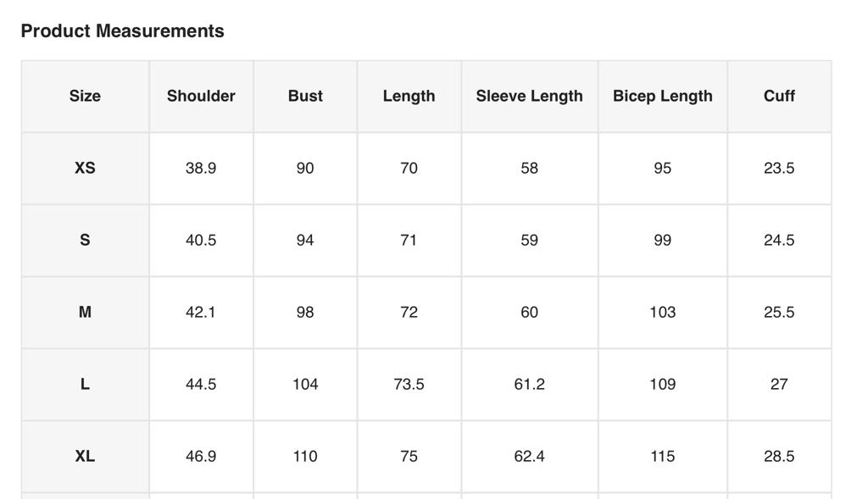Select the XL cuff value 28.5
868x499 pixels.
tap(779, 456)
